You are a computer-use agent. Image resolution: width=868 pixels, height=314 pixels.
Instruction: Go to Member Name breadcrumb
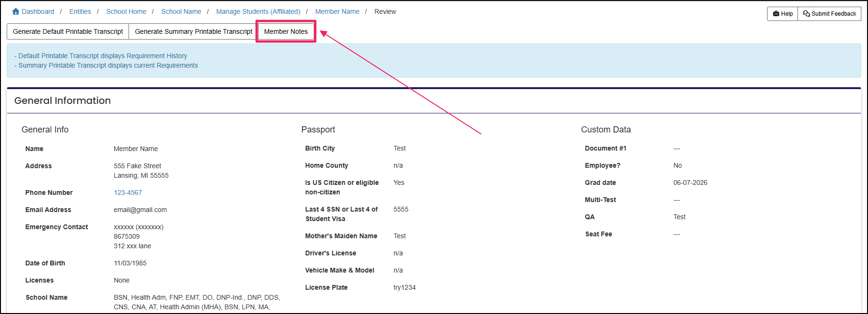pyautogui.click(x=337, y=11)
